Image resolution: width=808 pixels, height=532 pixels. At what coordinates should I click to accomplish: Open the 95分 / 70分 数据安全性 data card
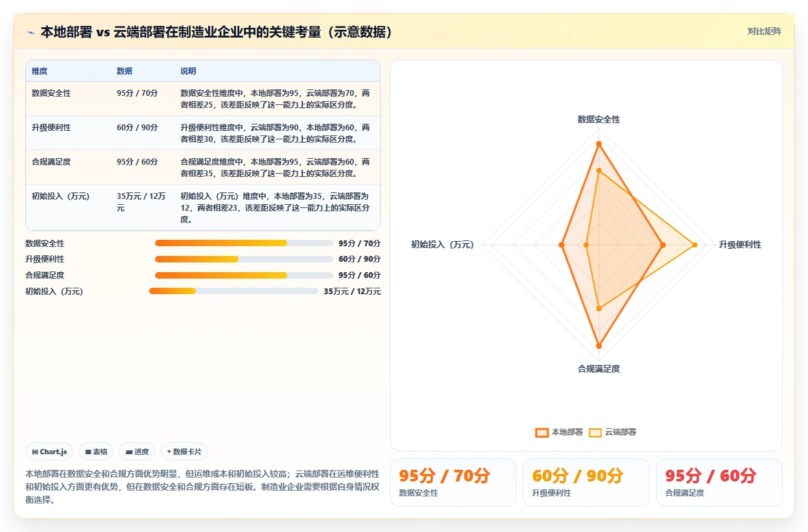coord(453,482)
